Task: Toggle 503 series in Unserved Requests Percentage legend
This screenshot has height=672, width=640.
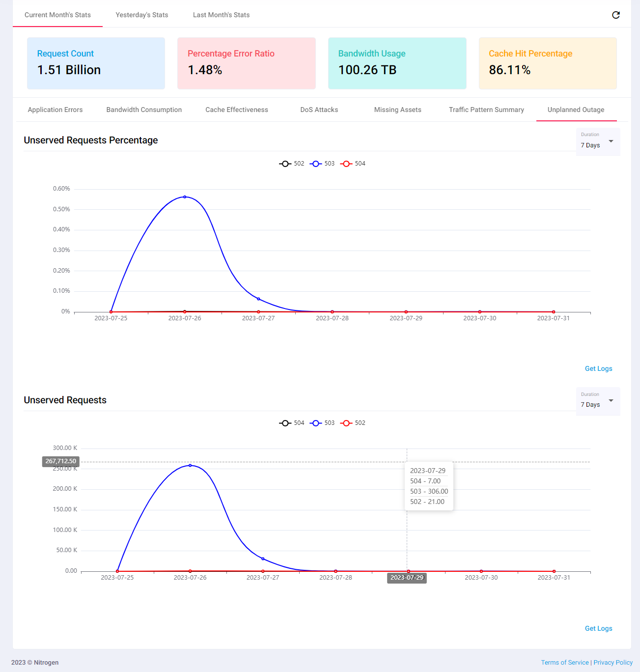Action: point(322,164)
